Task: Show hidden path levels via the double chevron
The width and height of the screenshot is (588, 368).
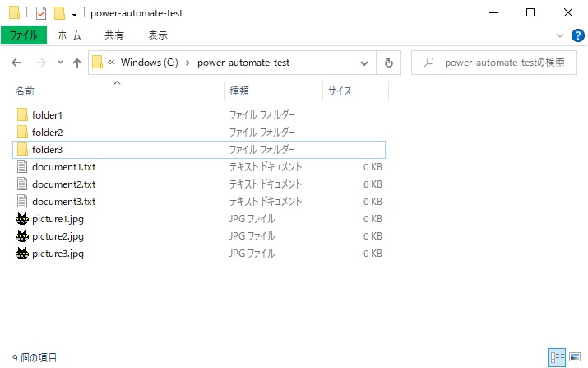Action: tap(111, 63)
